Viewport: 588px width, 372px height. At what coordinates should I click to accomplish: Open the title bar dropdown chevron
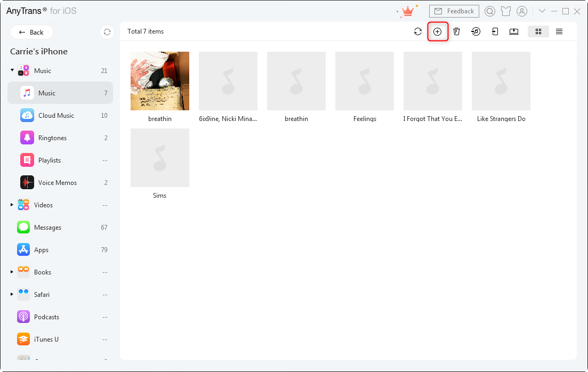[x=542, y=11]
